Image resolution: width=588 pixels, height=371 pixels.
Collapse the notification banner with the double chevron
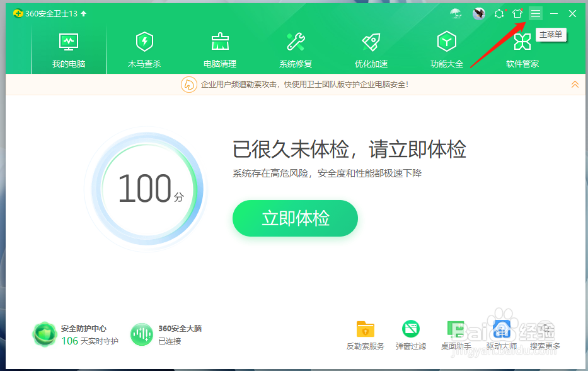point(575,85)
